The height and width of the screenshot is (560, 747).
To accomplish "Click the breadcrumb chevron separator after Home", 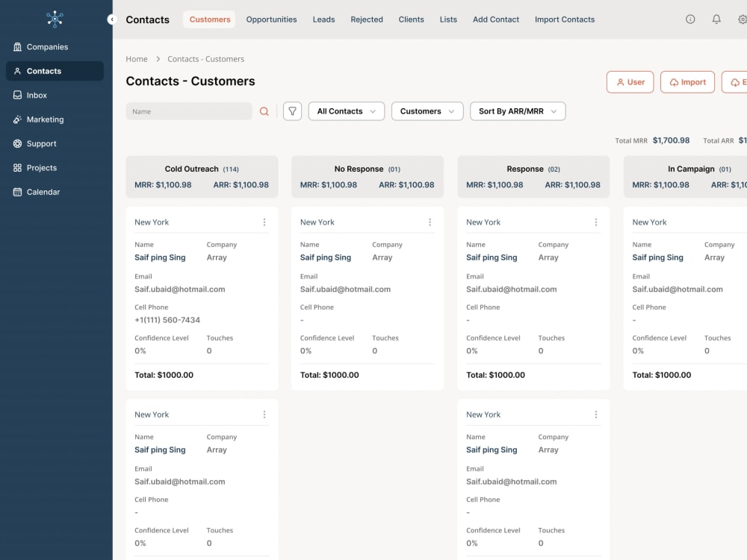I will tap(158, 59).
